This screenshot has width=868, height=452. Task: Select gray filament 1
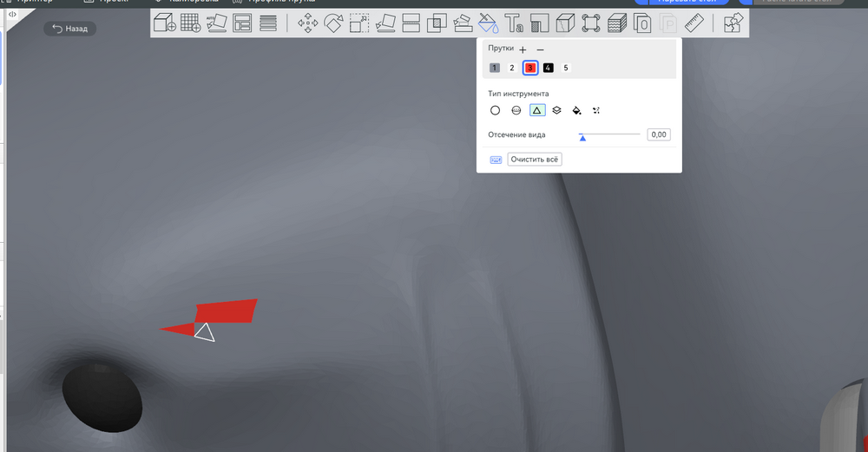click(x=495, y=68)
